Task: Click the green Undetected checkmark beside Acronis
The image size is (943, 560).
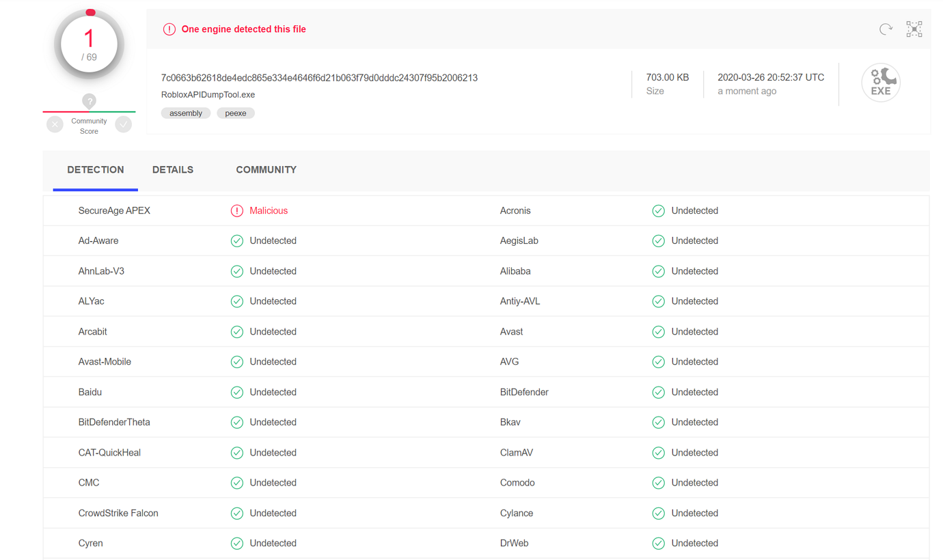Action: click(658, 210)
